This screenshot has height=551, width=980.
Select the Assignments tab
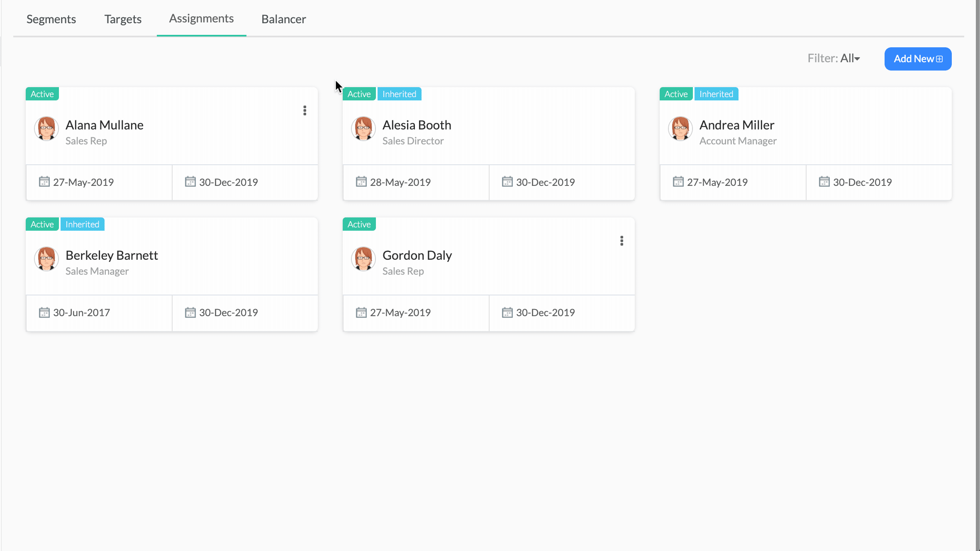pyautogui.click(x=201, y=18)
